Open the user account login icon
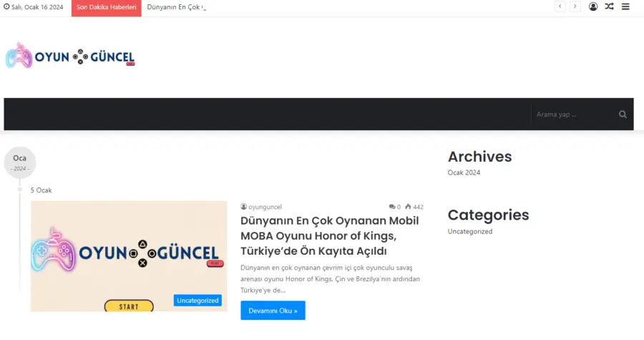 click(x=593, y=6)
